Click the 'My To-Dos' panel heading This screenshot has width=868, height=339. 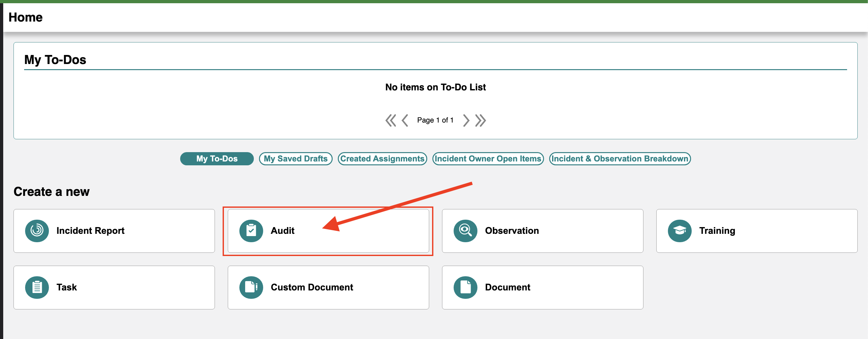coord(55,60)
